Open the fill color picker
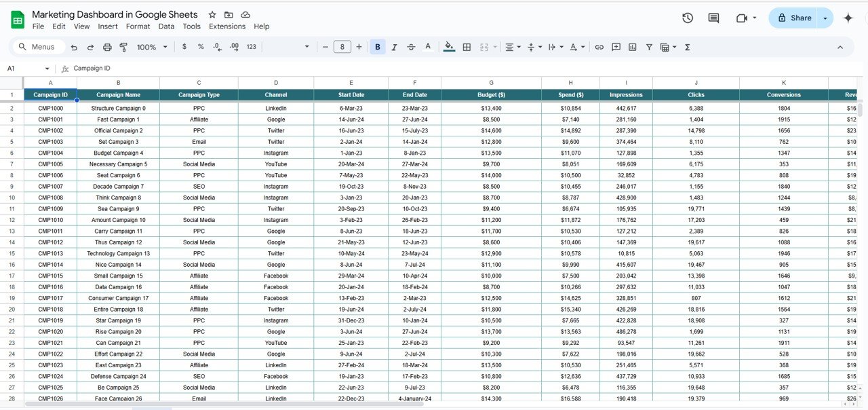868x410 pixels. [x=449, y=47]
